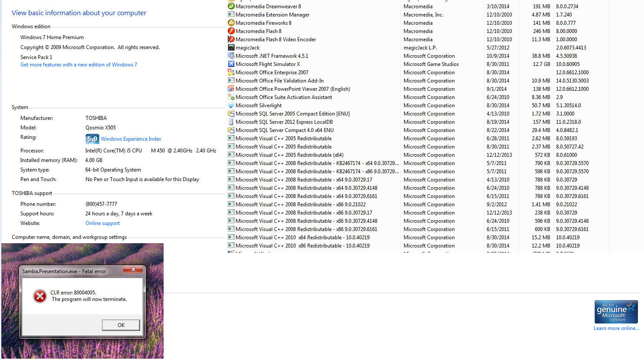The height and width of the screenshot is (360, 644).
Task: Click the genuine Microsoft software badge
Action: tap(616, 312)
